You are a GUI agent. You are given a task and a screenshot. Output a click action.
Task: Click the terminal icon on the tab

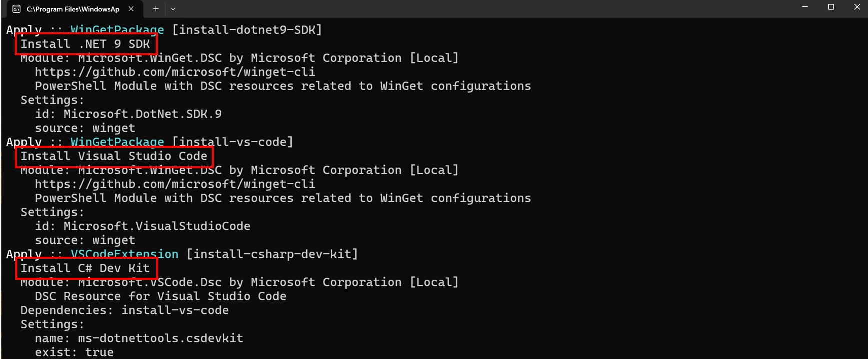pos(16,9)
